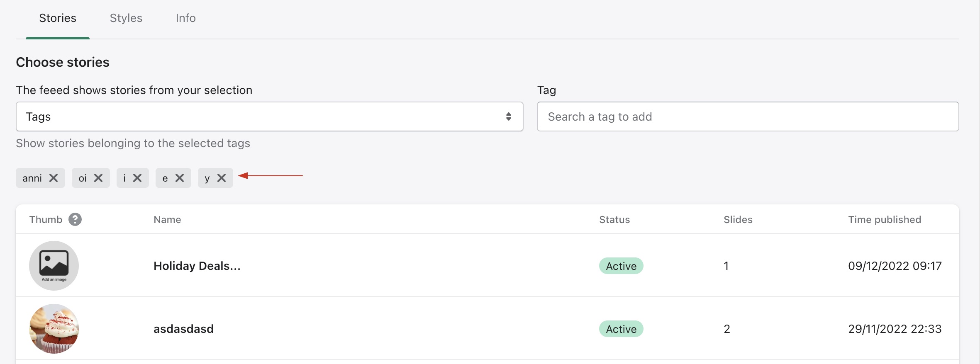
Task: Click the Active badge for Holiday Deals
Action: 621,266
